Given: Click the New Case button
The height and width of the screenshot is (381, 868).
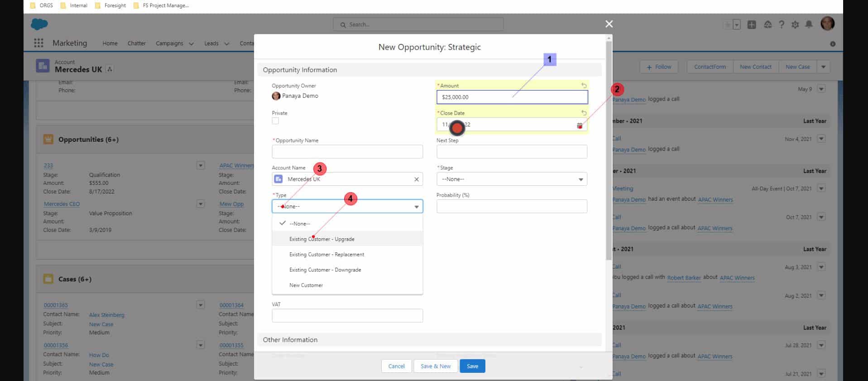Looking at the screenshot, I should [798, 67].
